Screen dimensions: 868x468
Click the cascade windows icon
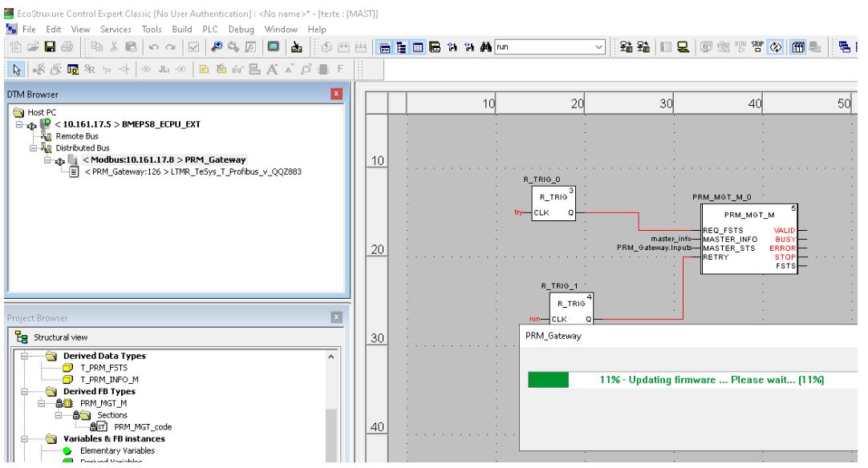(844, 47)
